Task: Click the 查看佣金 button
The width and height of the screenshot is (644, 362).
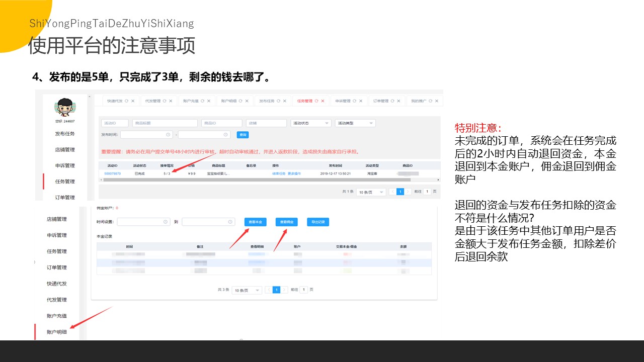Action: tap(287, 222)
